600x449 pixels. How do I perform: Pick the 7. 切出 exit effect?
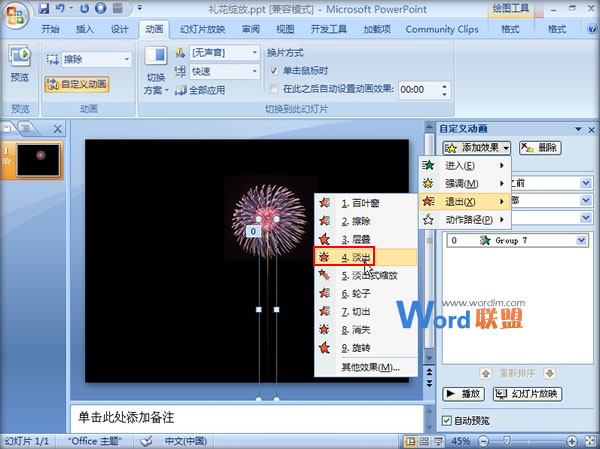(x=365, y=312)
